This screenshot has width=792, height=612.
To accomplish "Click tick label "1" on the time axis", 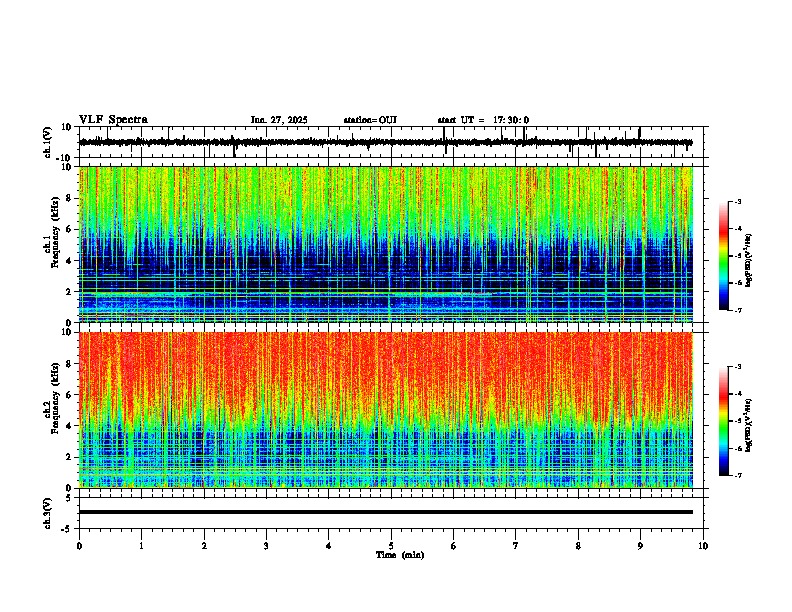I will click(x=141, y=546).
